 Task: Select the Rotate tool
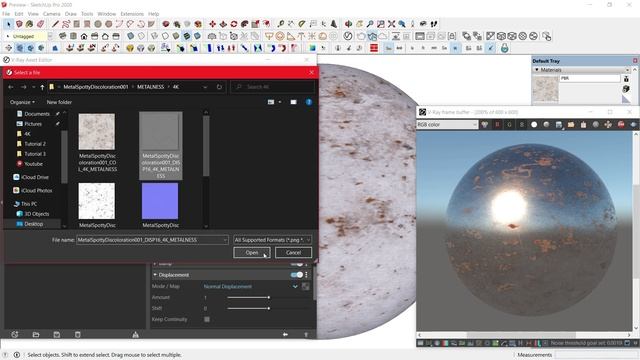tap(233, 24)
